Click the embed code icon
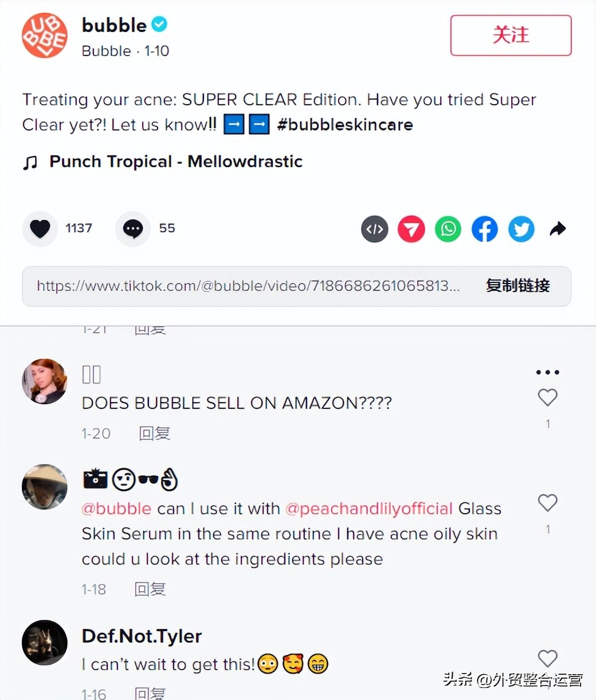596x700 pixels. [x=375, y=230]
